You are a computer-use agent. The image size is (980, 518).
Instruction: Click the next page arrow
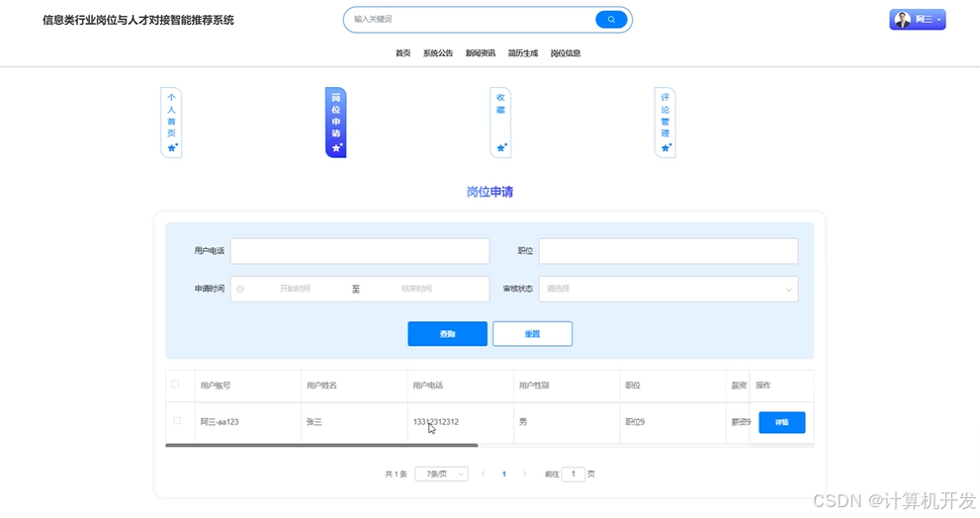coord(524,475)
